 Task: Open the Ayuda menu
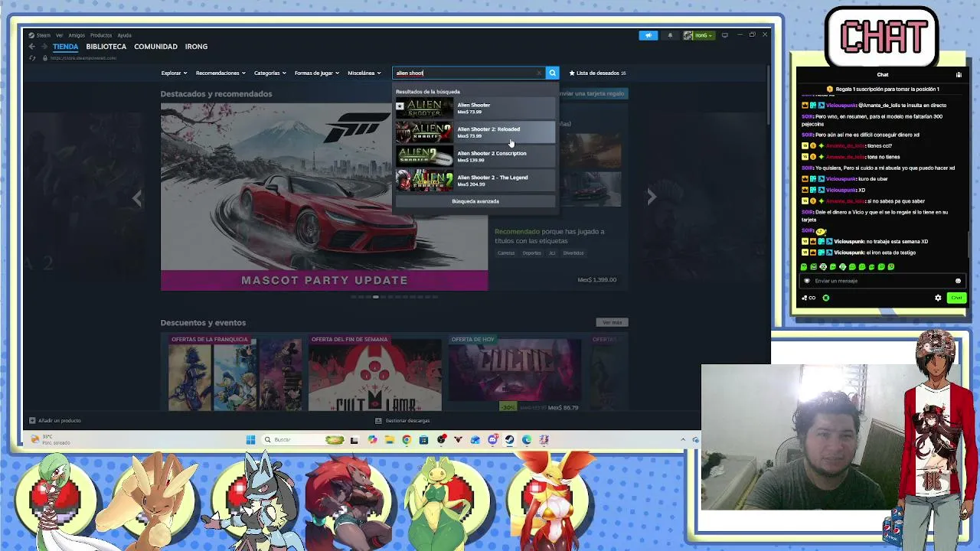pos(124,35)
